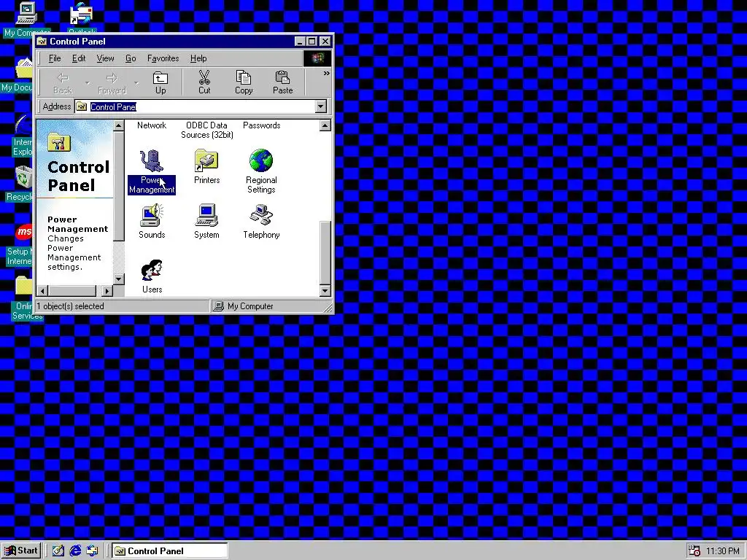Click the Address bar folder icon
The image size is (747, 560).
click(x=82, y=106)
